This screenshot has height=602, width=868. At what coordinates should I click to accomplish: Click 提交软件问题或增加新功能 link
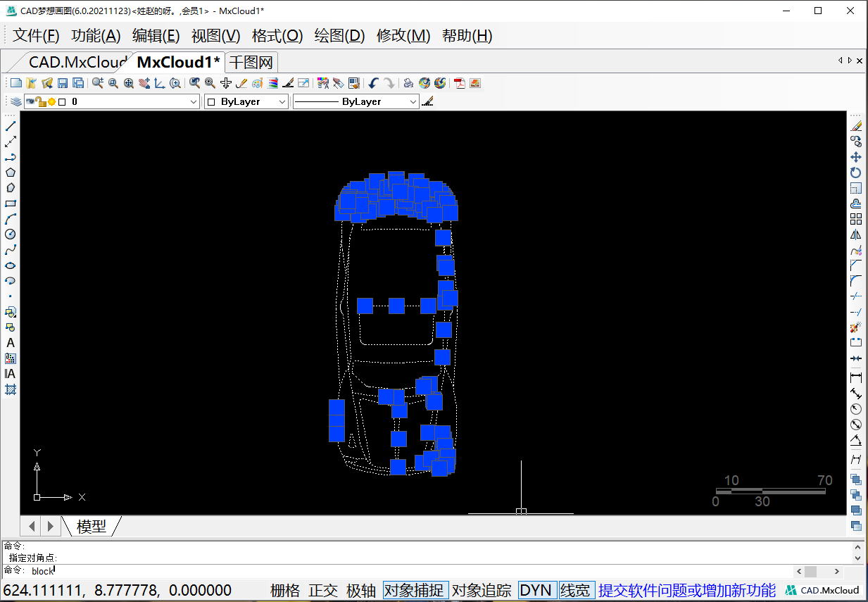click(x=687, y=591)
